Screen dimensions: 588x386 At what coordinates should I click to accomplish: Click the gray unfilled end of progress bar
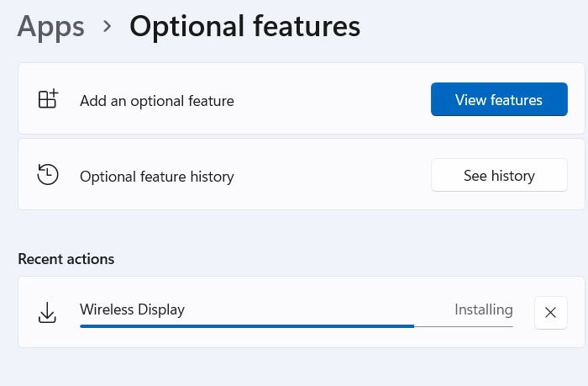tap(464, 325)
